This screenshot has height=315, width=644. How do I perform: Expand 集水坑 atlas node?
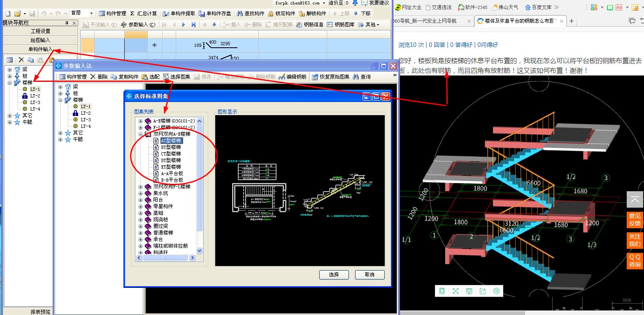click(x=140, y=193)
